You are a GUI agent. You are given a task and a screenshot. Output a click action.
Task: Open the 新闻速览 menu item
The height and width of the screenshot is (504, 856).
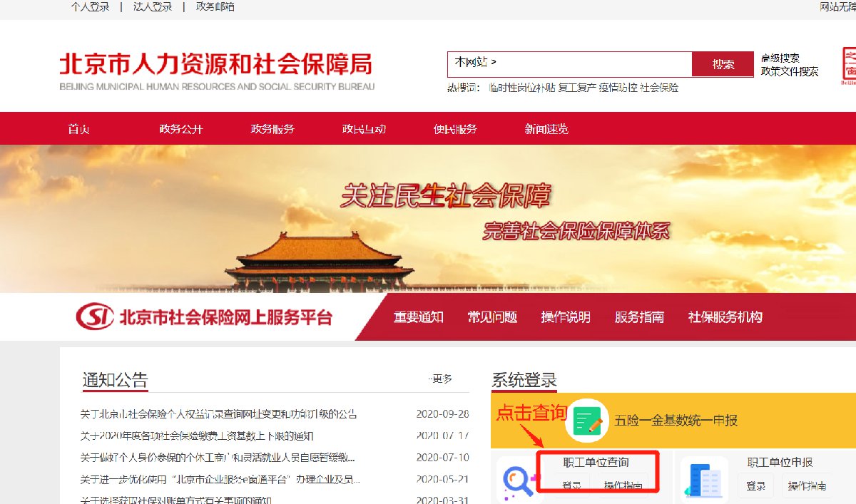tap(546, 129)
